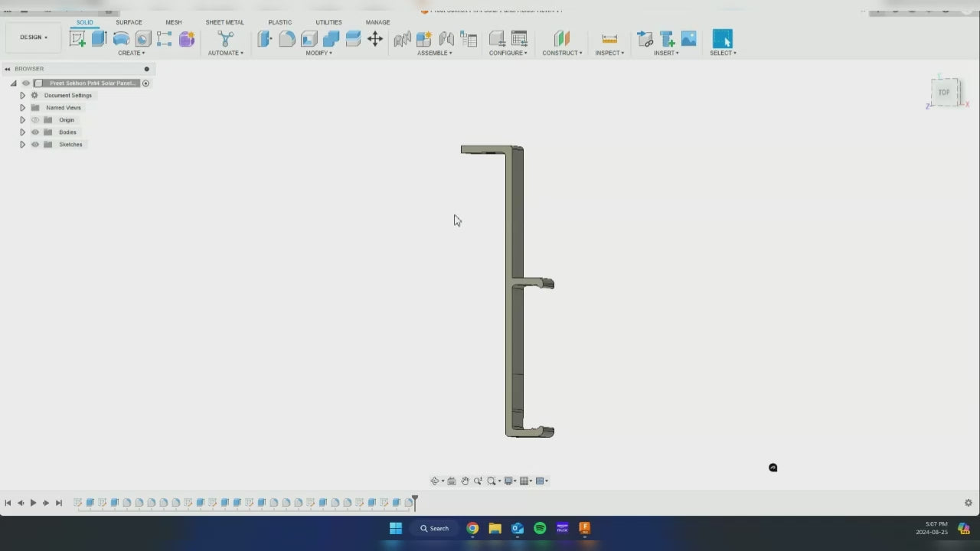Open the Modify dropdown menu
980x551 pixels.
tap(318, 53)
